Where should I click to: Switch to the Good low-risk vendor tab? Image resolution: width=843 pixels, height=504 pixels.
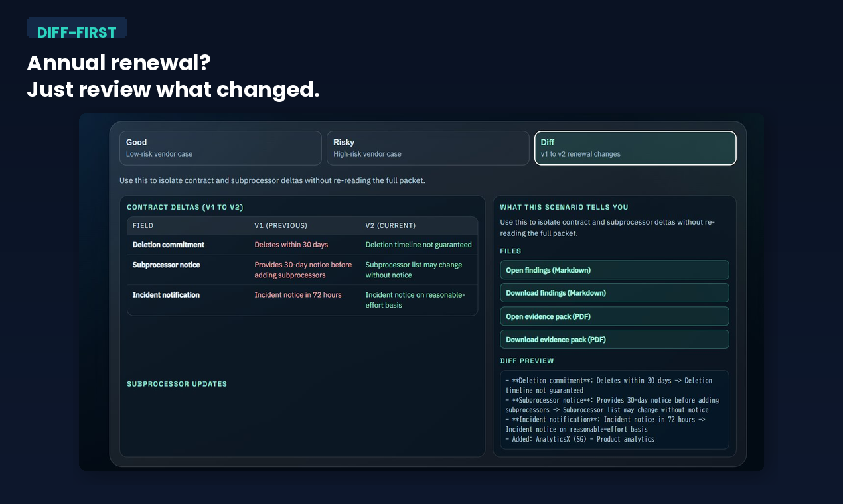pyautogui.click(x=220, y=148)
